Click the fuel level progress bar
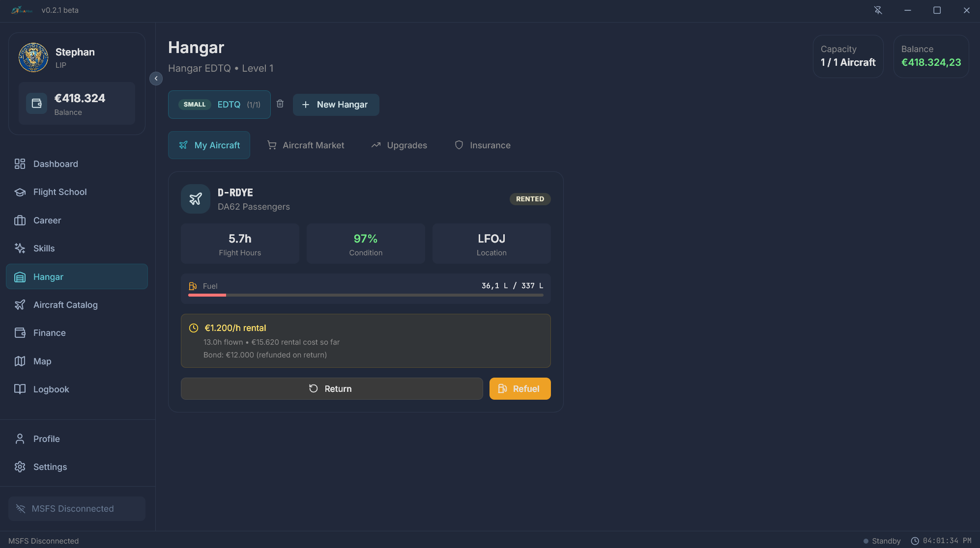The width and height of the screenshot is (980, 548). pyautogui.click(x=366, y=295)
